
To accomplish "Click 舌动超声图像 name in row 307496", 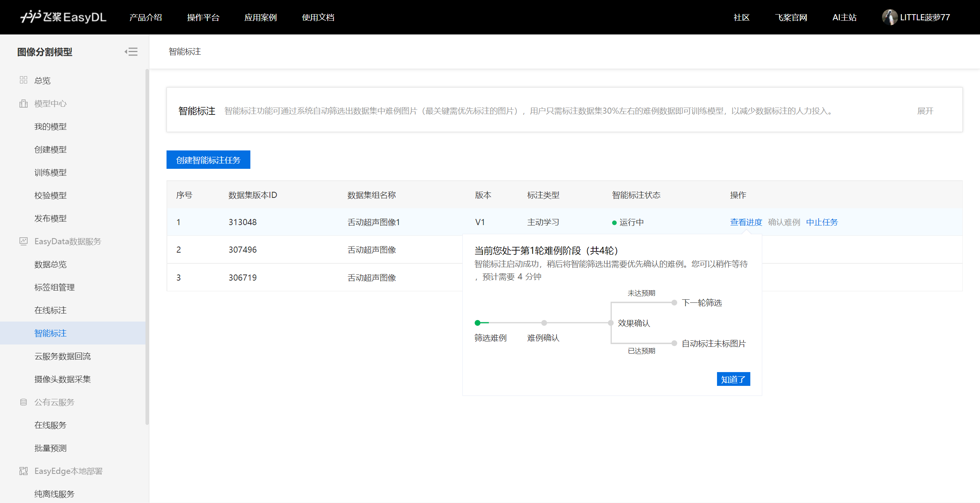I will tap(372, 250).
